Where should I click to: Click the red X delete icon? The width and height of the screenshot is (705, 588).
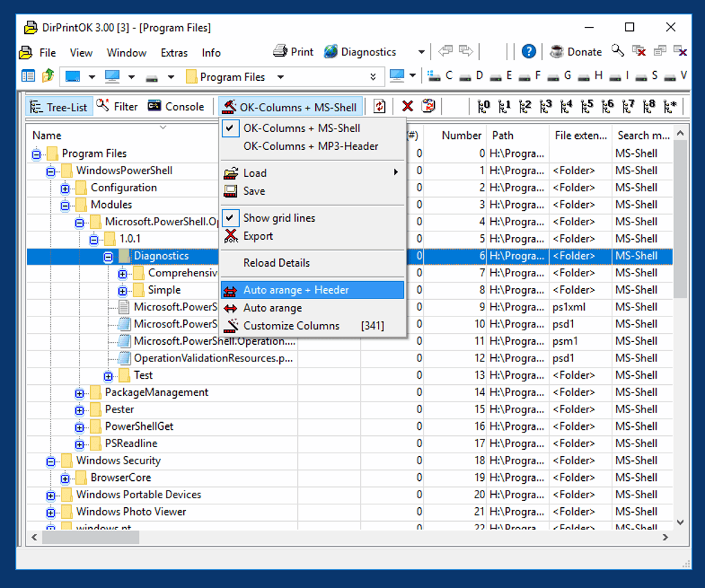coord(408,106)
